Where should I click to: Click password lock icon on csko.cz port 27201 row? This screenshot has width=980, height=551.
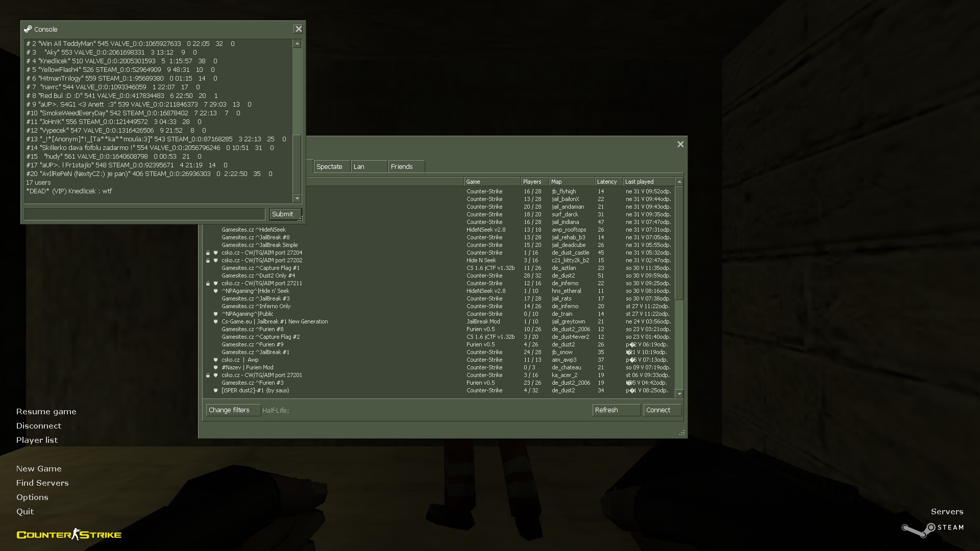coord(208,375)
